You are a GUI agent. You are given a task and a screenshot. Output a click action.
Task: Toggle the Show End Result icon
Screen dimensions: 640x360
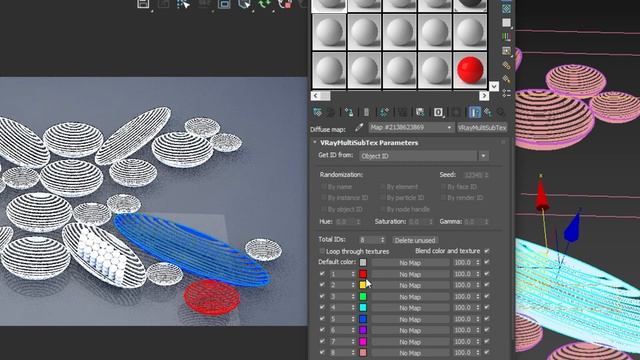click(x=474, y=112)
